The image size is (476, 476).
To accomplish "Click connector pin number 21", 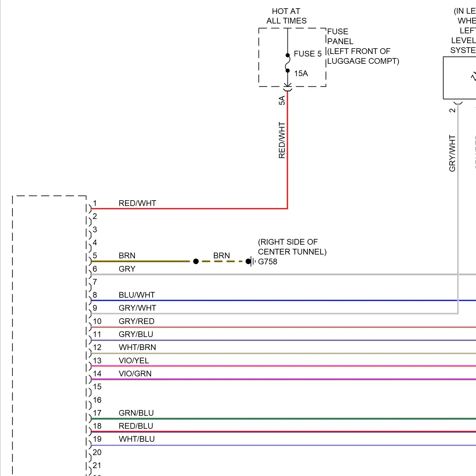I will coord(97,465).
